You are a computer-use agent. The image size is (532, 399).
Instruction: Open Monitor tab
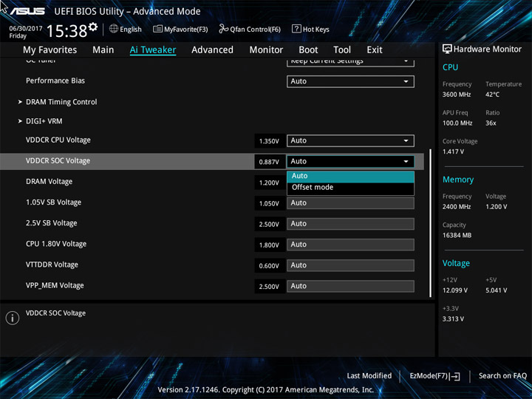[x=266, y=50]
